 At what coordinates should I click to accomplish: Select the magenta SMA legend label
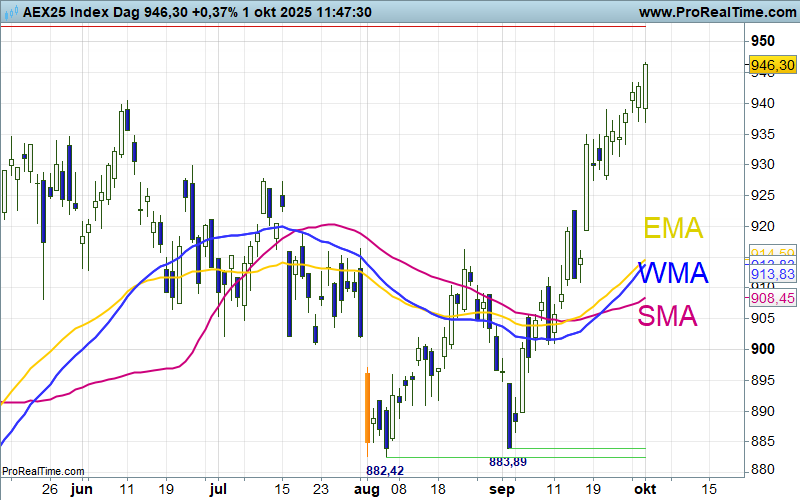click(x=668, y=317)
